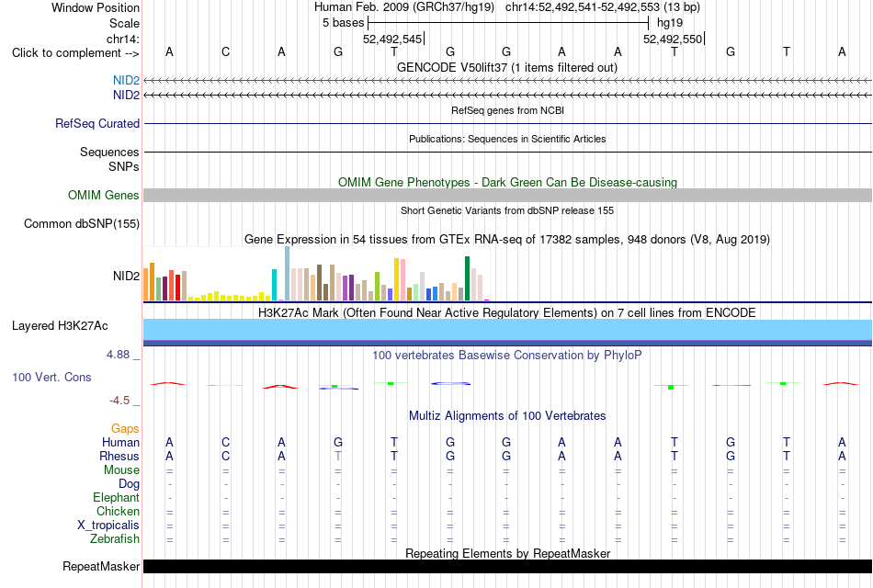Click the 'SNPs' track label
This screenshot has height=588, width=873.
[x=124, y=166]
